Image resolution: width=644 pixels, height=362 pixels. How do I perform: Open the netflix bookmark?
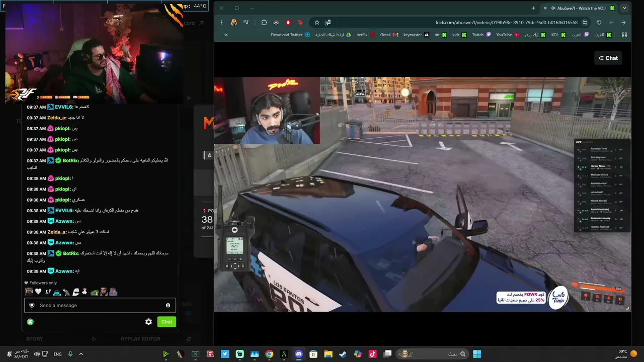(365, 35)
